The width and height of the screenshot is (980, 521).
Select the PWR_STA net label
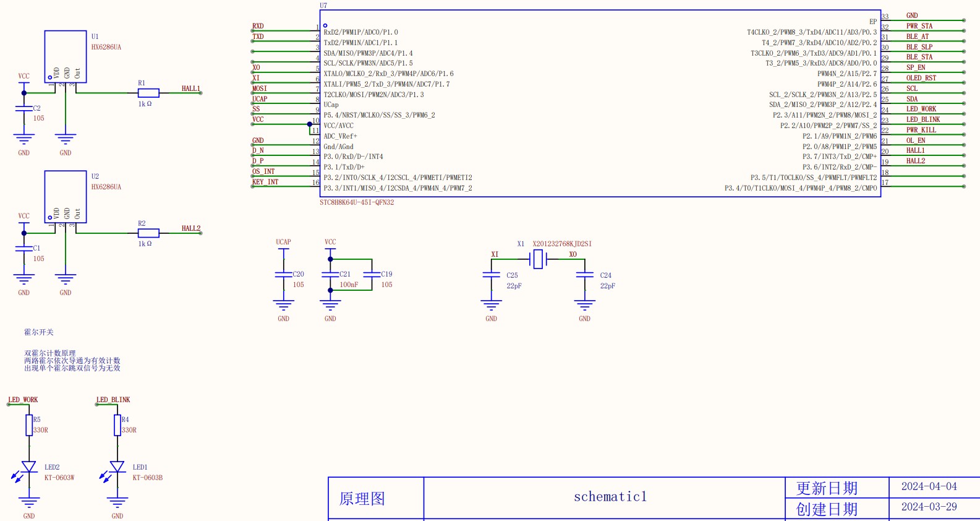[x=919, y=26]
